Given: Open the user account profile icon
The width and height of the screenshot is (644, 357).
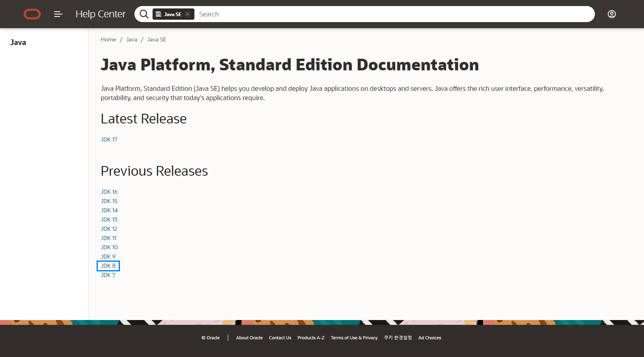Looking at the screenshot, I should 612,14.
